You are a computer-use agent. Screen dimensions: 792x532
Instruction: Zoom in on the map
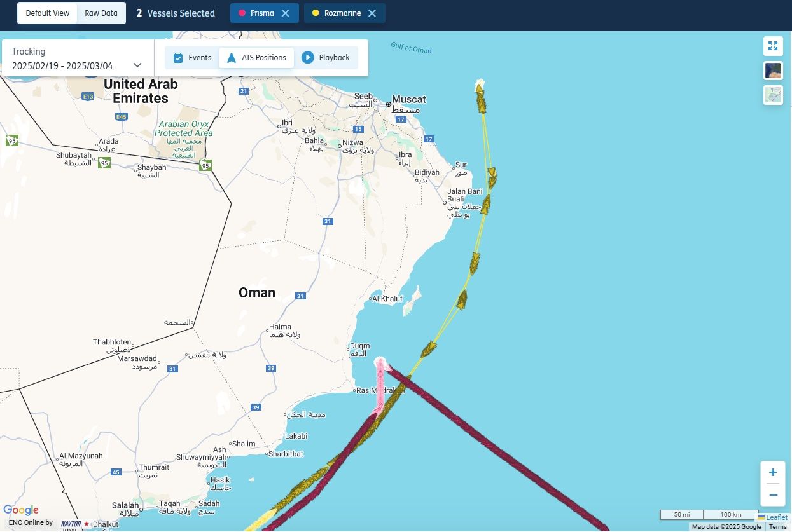(773, 472)
